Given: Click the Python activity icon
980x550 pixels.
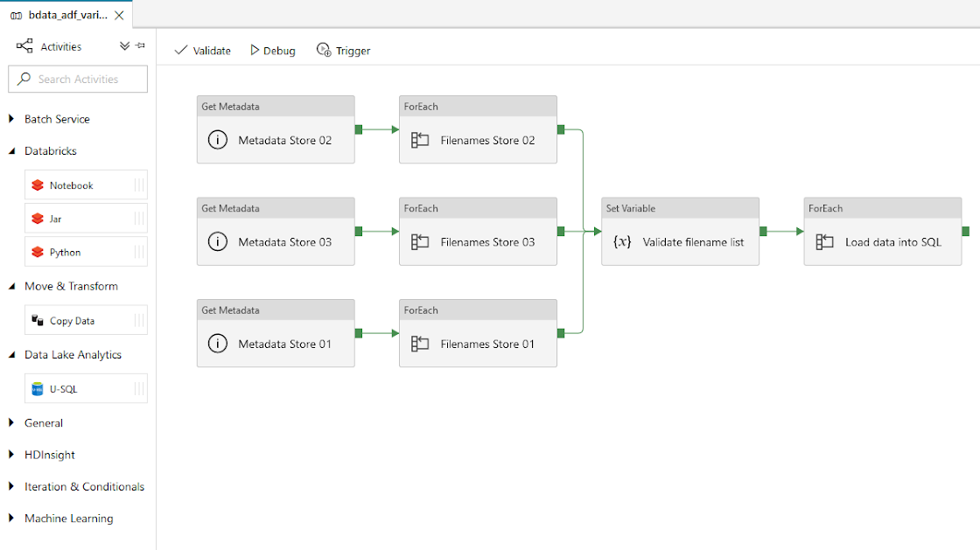Looking at the screenshot, I should [38, 252].
